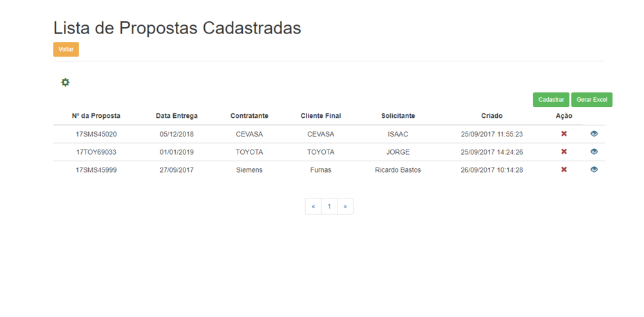Image resolution: width=644 pixels, height=317 pixels.
Task: Click the Data Entrega column header
Action: click(176, 116)
